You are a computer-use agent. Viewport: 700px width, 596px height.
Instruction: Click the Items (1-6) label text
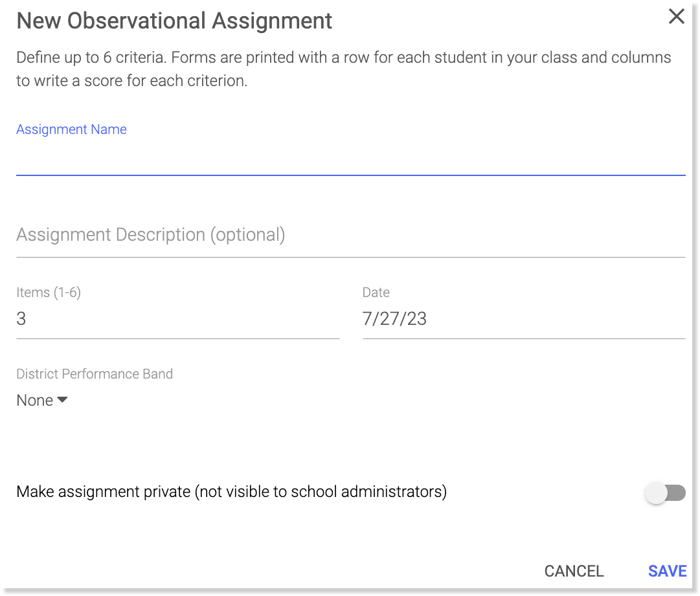click(49, 292)
